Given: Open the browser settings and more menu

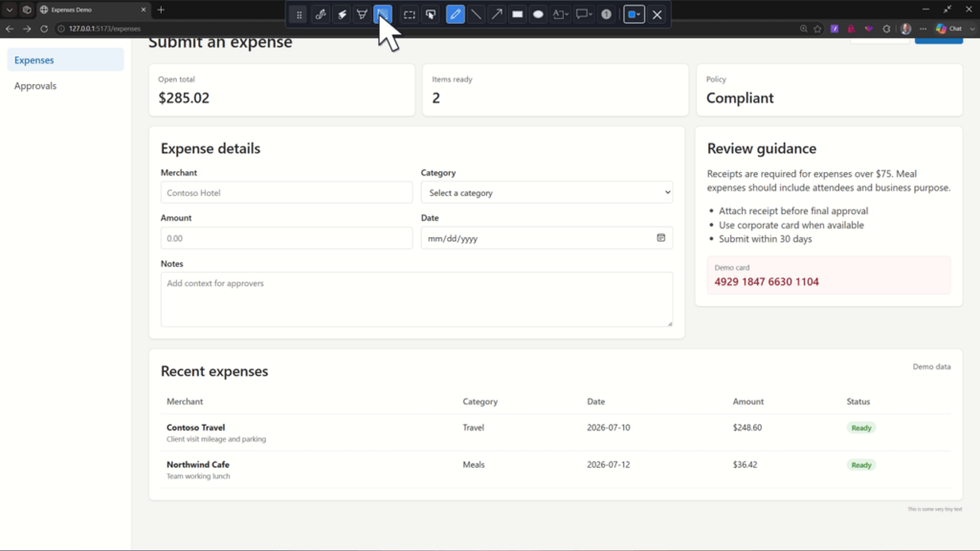Looking at the screenshot, I should tap(924, 29).
